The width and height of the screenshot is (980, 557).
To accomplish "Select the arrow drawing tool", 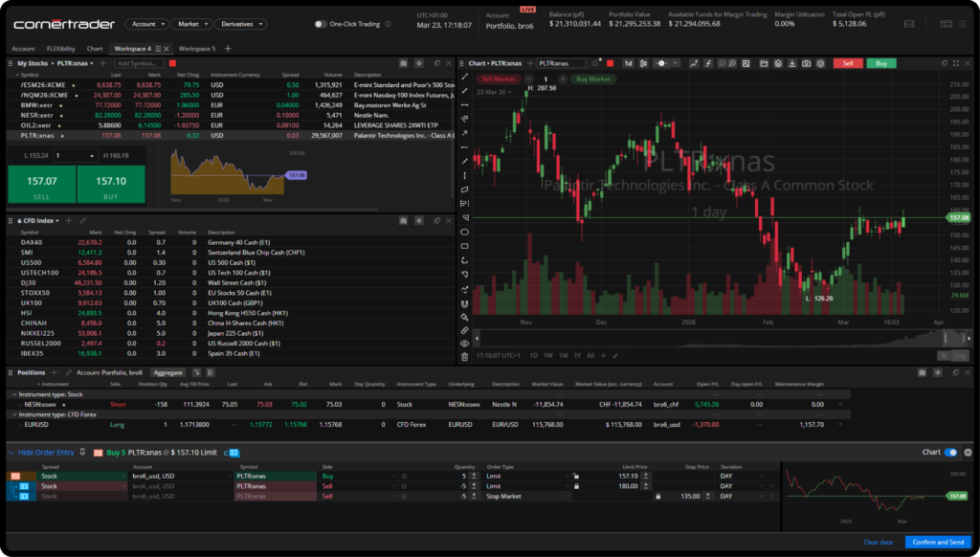I will click(x=464, y=133).
